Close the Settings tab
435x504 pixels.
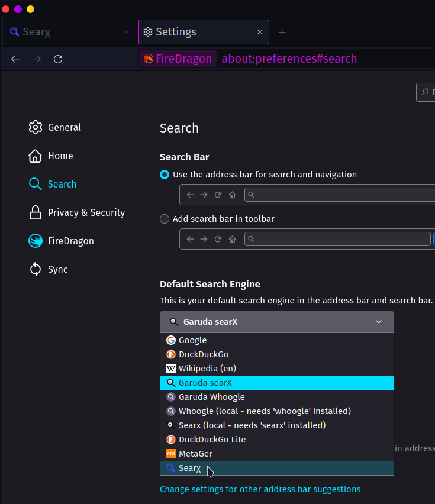[x=260, y=32]
